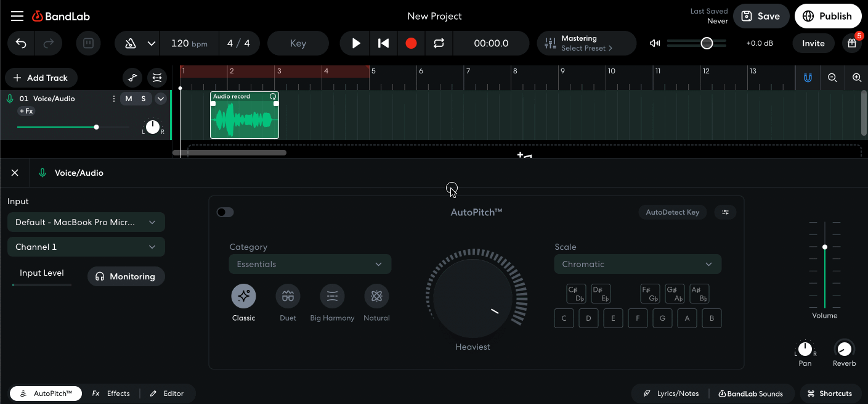This screenshot has width=868, height=404.
Task: Toggle Monitoring
Action: tap(126, 276)
